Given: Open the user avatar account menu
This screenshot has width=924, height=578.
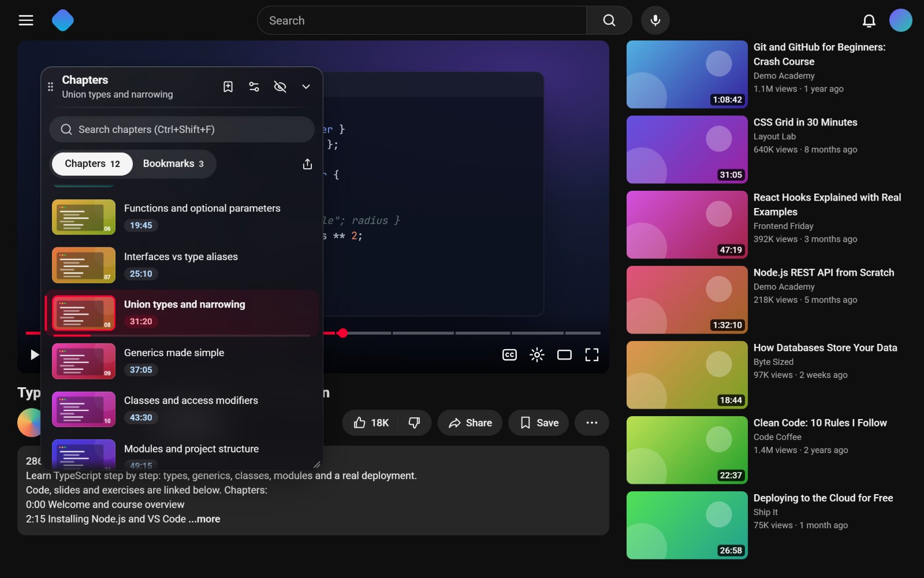Looking at the screenshot, I should (x=901, y=20).
